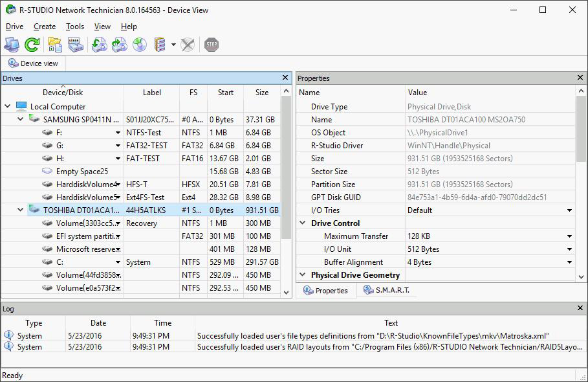The image size is (588, 382).
Task: Select the Microsoft reserved partition icon
Action: pyautogui.click(x=47, y=249)
